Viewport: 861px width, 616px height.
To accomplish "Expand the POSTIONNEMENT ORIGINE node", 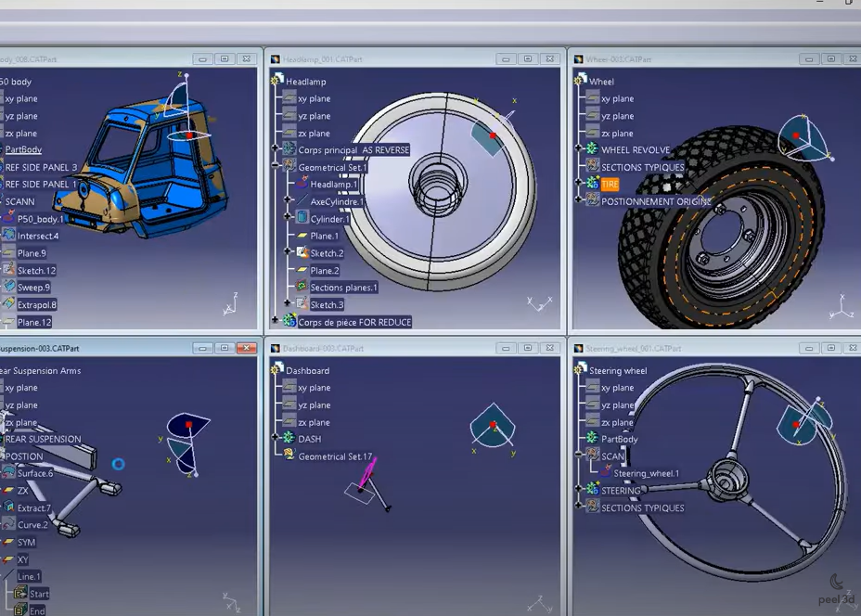I will tap(577, 200).
